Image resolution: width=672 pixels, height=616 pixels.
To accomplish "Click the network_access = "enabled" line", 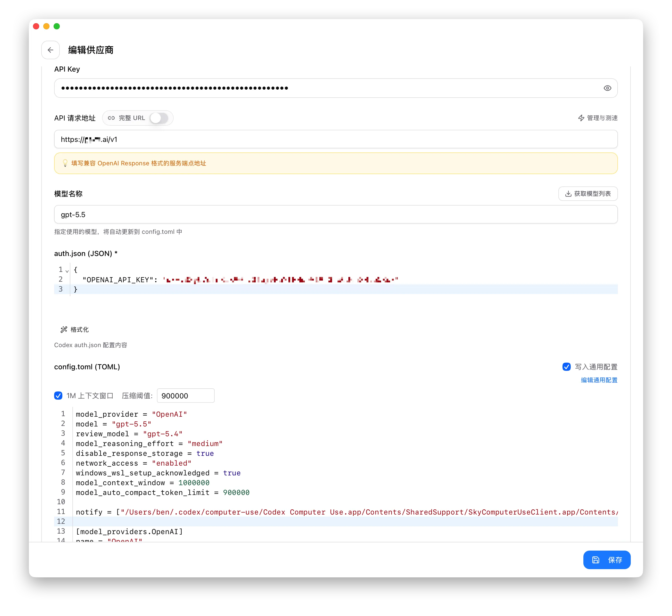I will [345, 463].
